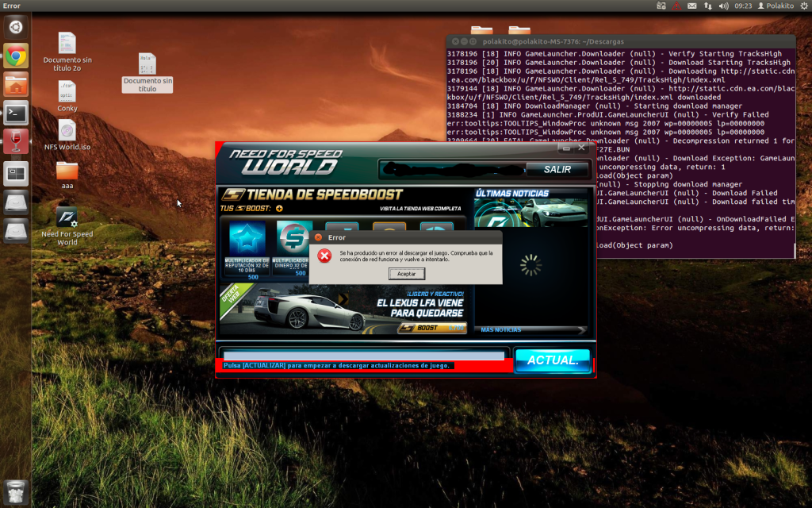This screenshot has height=508, width=812.
Task: Click the 'Starting download manager' log line
Action: [x=595, y=106]
